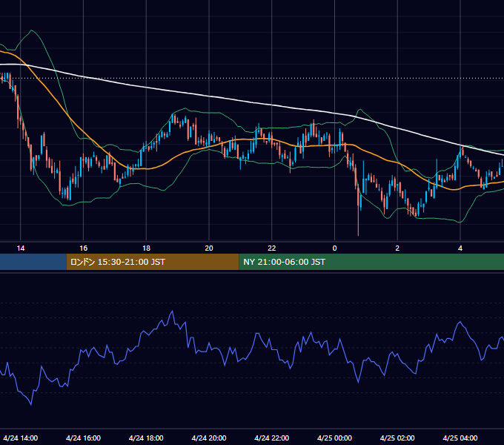This screenshot has height=445, width=504.
Task: Click the 16 hour axis label
Action: (83, 248)
